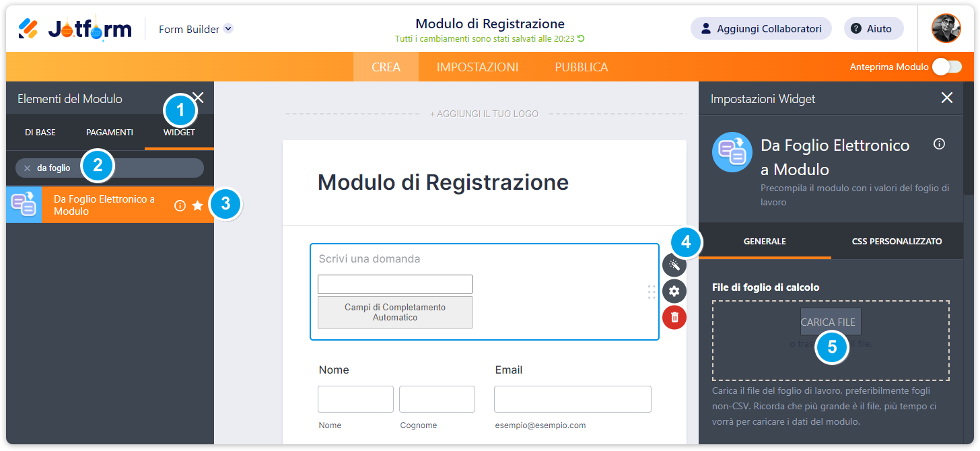Click the Aiuto help button
Viewport: 980px width, 451px height.
pyautogui.click(x=873, y=29)
